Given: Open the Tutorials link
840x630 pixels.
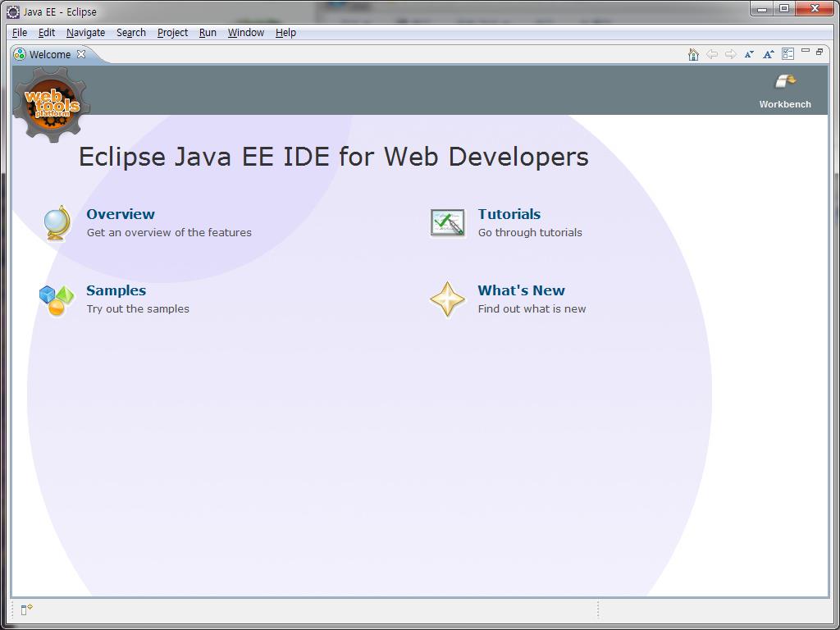Looking at the screenshot, I should pyautogui.click(x=509, y=214).
